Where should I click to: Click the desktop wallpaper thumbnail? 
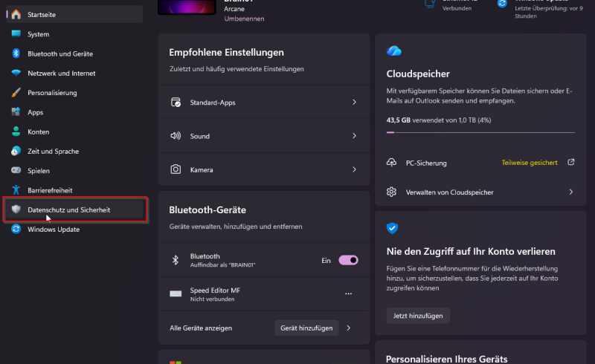point(187,7)
